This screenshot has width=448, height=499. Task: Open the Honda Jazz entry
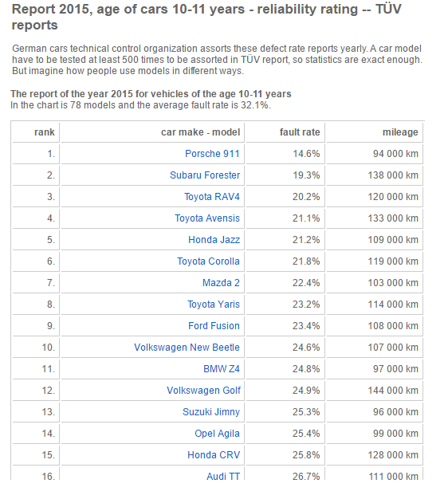214,240
